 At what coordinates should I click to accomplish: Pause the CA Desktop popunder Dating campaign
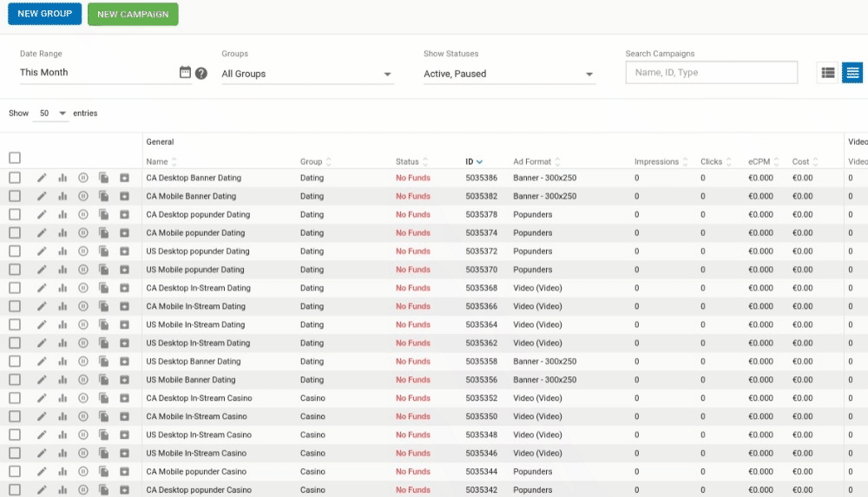tap(83, 214)
